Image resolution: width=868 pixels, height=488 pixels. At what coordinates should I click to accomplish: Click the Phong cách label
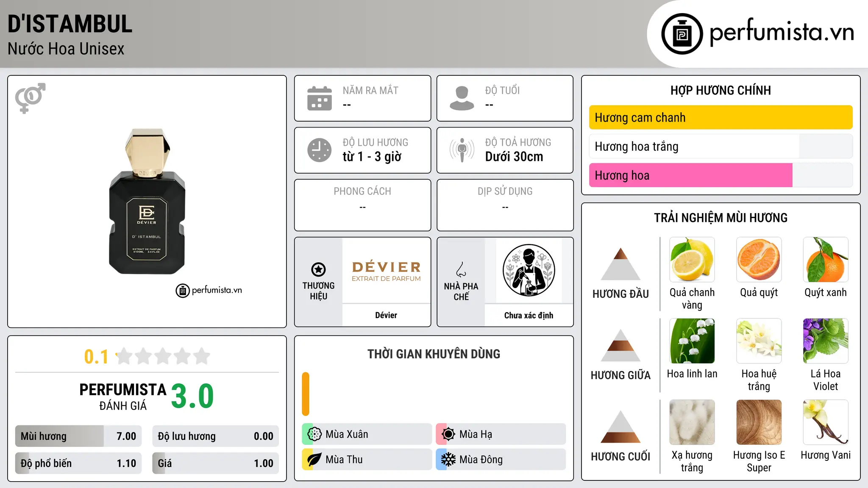coord(362,191)
